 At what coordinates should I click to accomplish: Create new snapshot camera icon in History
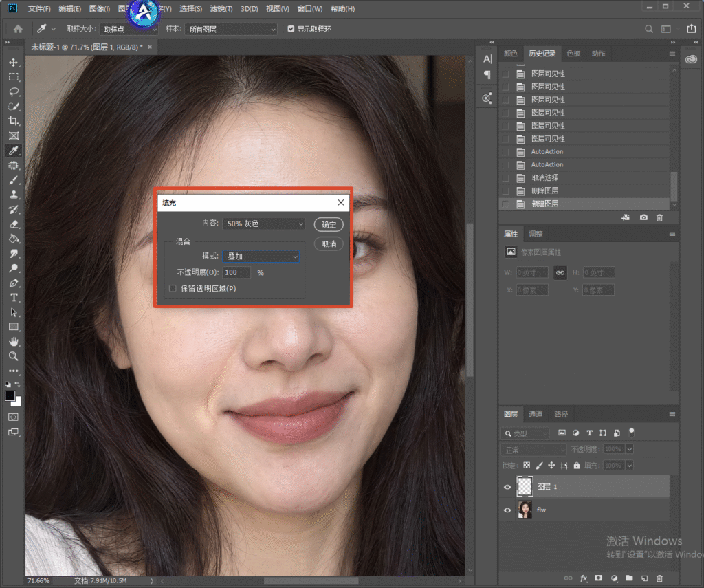(643, 217)
